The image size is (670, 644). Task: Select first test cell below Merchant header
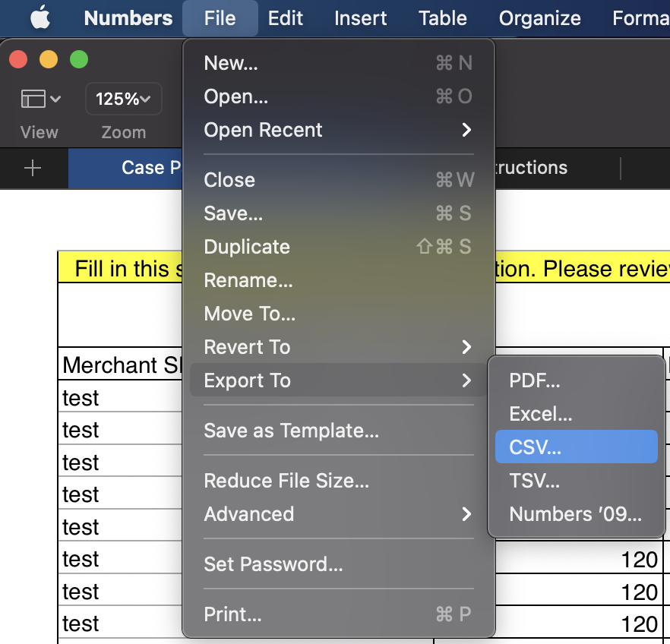click(121, 396)
